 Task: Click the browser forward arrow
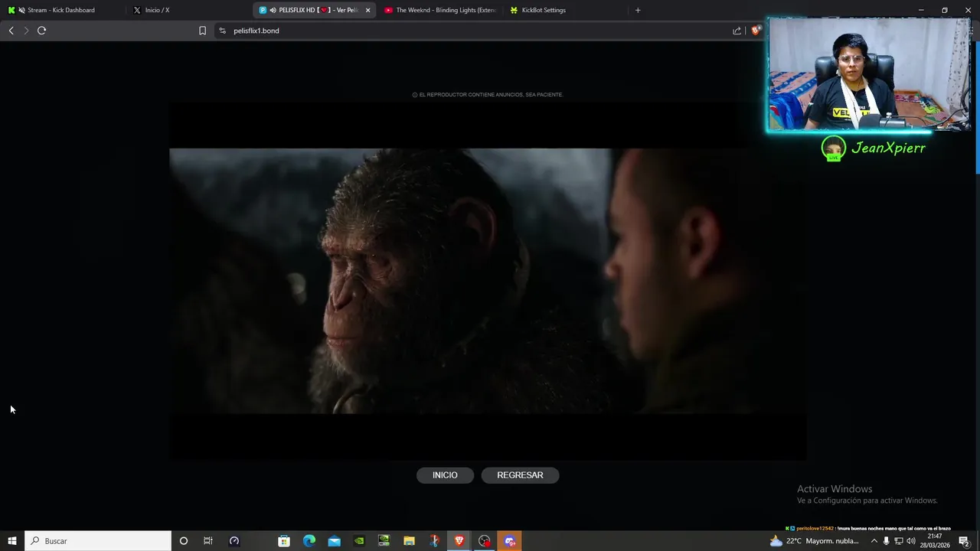[x=26, y=31]
